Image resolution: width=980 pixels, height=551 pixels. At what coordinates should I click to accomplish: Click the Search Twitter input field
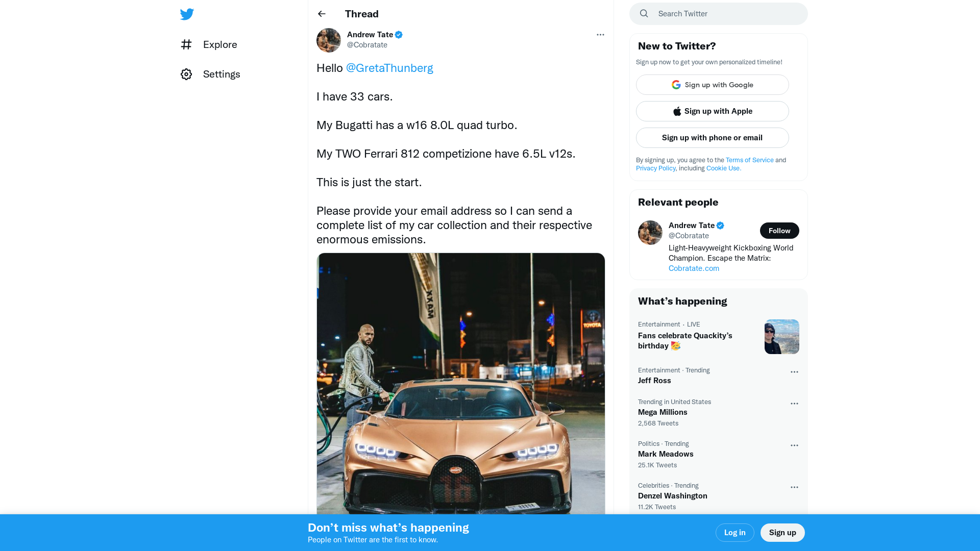pos(718,13)
